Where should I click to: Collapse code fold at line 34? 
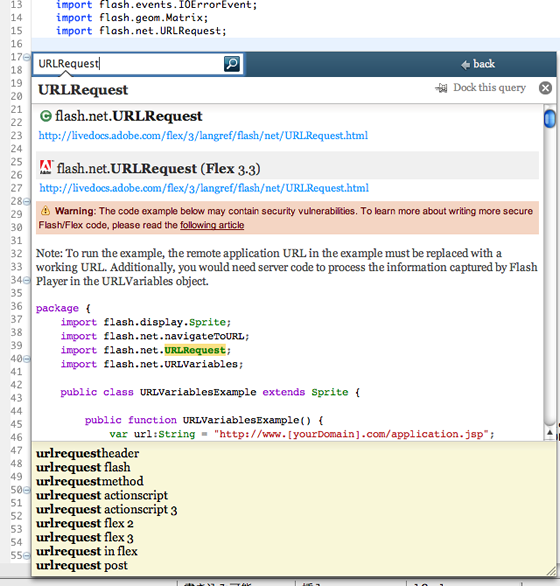point(27,280)
